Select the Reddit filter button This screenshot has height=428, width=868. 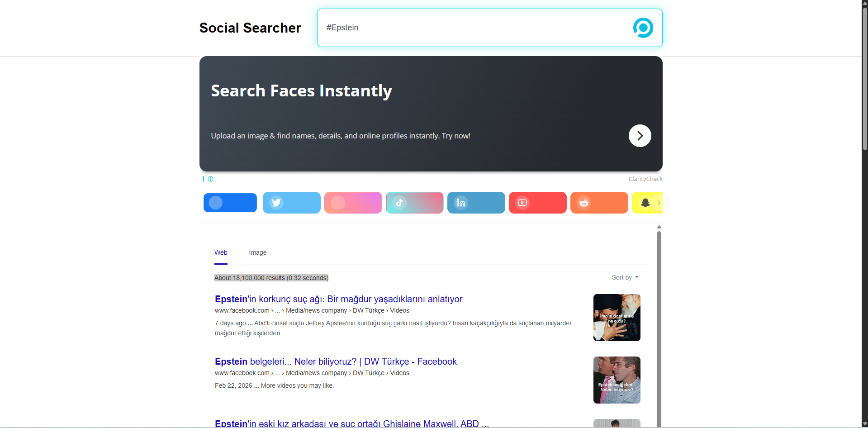[599, 203]
